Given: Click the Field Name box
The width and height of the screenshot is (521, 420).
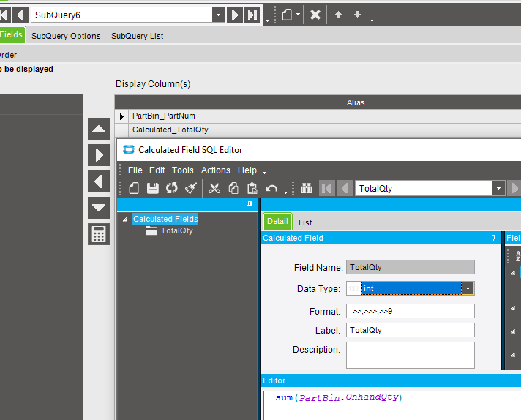Looking at the screenshot, I should [x=411, y=267].
